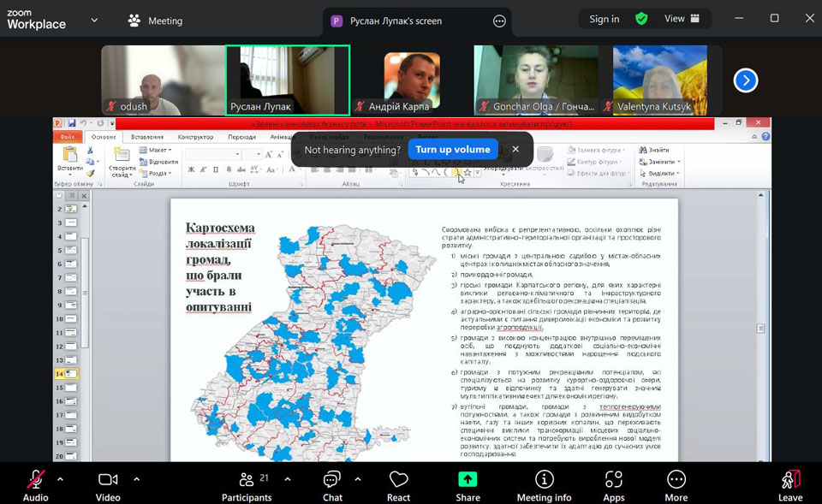Toggle camera with the Video icon
Screen dimensions: 822x504
point(108,479)
